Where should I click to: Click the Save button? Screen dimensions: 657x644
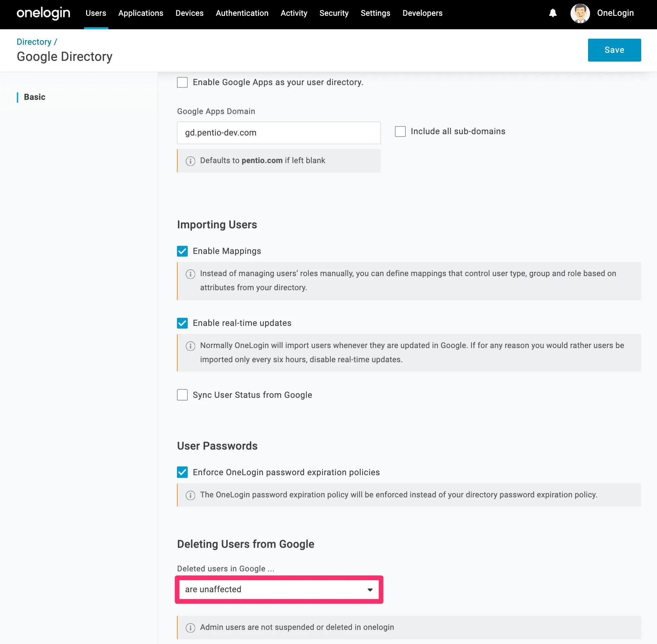coord(614,50)
